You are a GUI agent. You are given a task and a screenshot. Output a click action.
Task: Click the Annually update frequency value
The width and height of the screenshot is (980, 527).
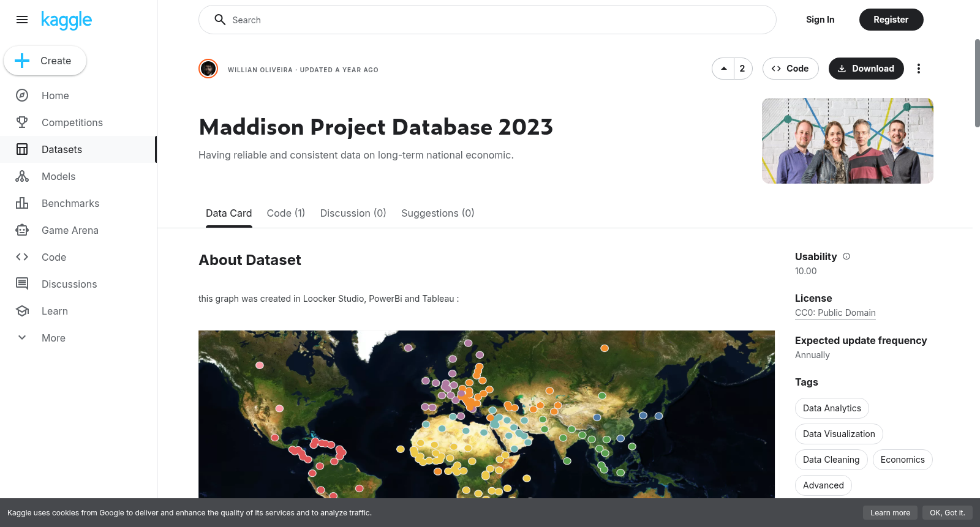[x=812, y=355]
